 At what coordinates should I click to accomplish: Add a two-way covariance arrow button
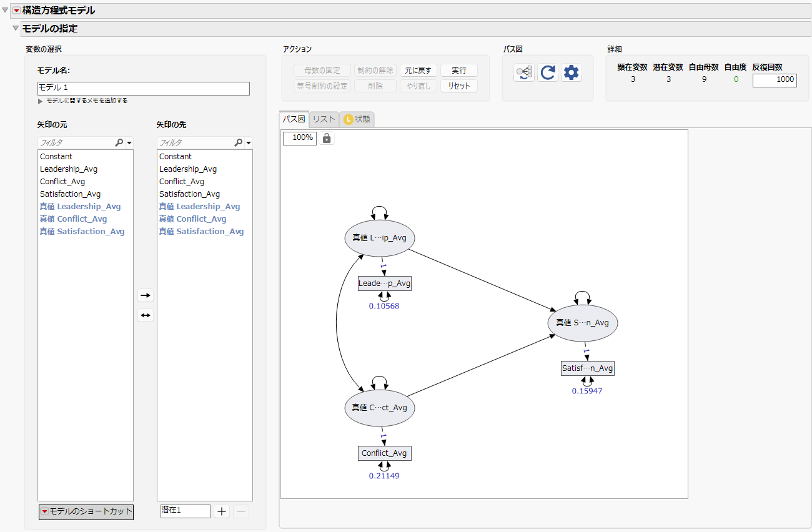point(146,315)
